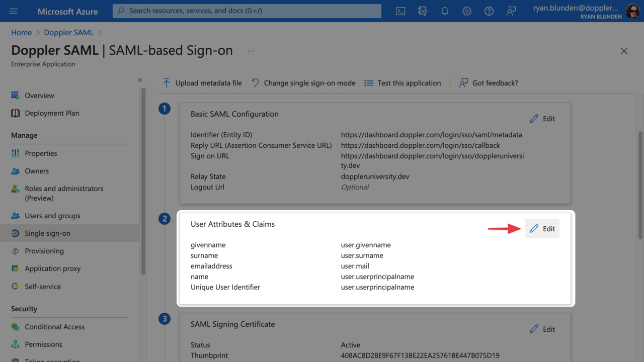Click the Self-service icon
Screen dimensions: 644x362
coord(16,287)
